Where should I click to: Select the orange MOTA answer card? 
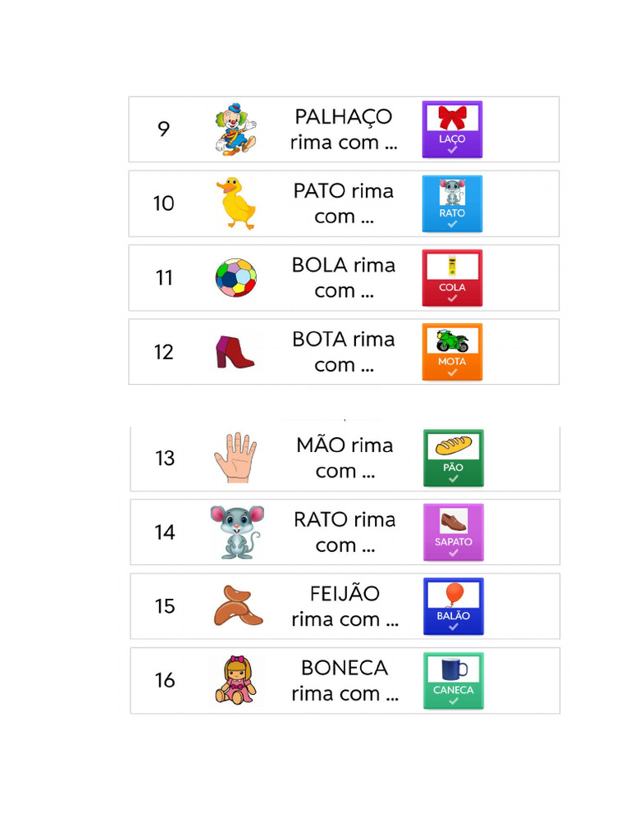[x=452, y=352]
